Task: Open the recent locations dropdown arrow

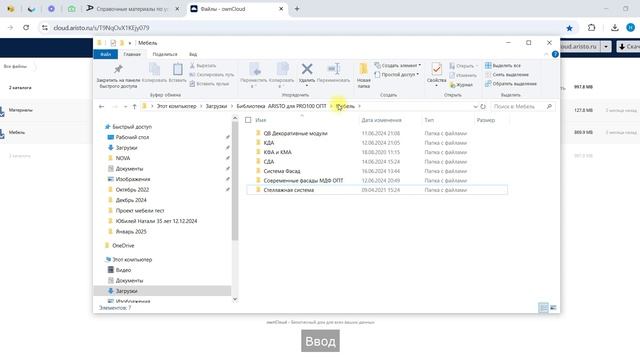Action: click(125, 107)
